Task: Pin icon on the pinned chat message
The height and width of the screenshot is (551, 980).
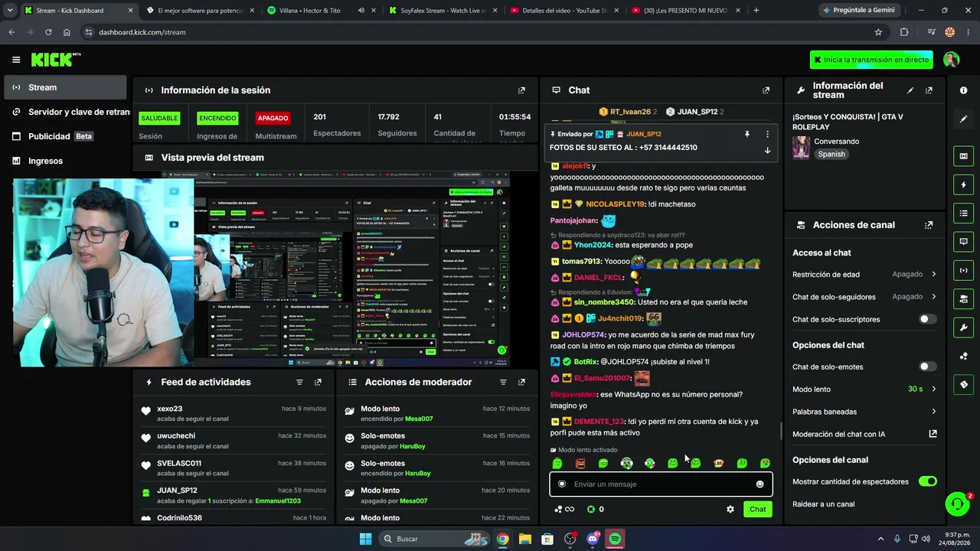Action: pyautogui.click(x=746, y=134)
